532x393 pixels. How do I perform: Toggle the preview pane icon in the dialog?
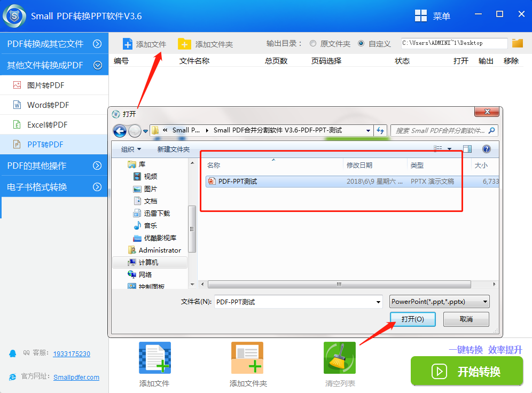[467, 149]
